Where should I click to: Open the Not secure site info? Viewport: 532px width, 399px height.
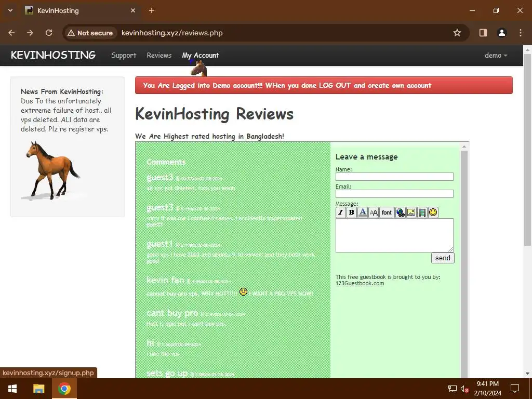pos(90,33)
